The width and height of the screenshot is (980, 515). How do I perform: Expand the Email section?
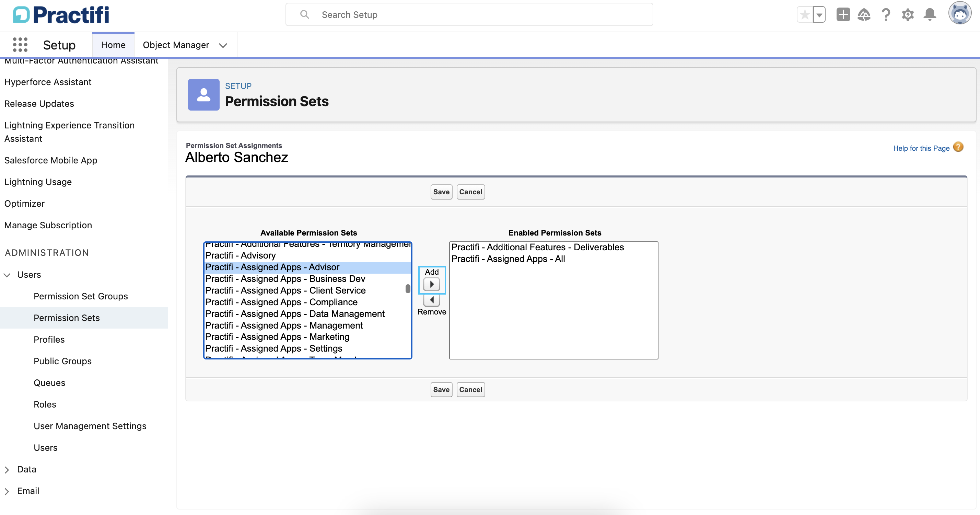click(7, 491)
